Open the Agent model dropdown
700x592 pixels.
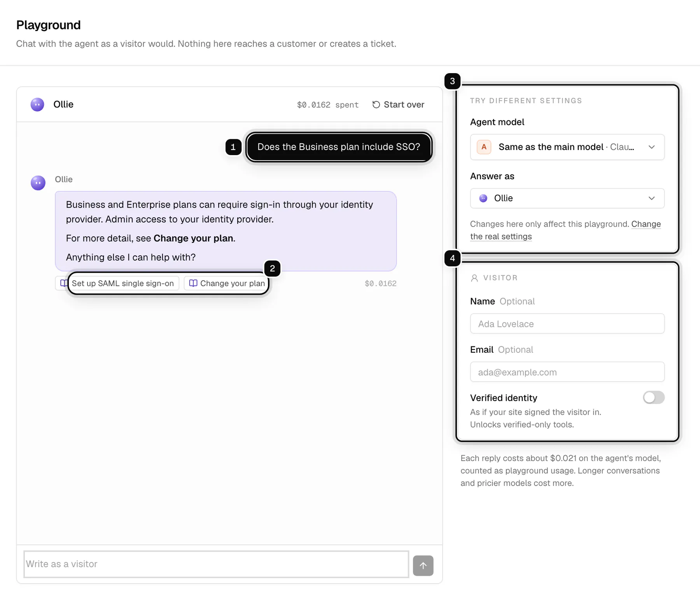pos(567,147)
